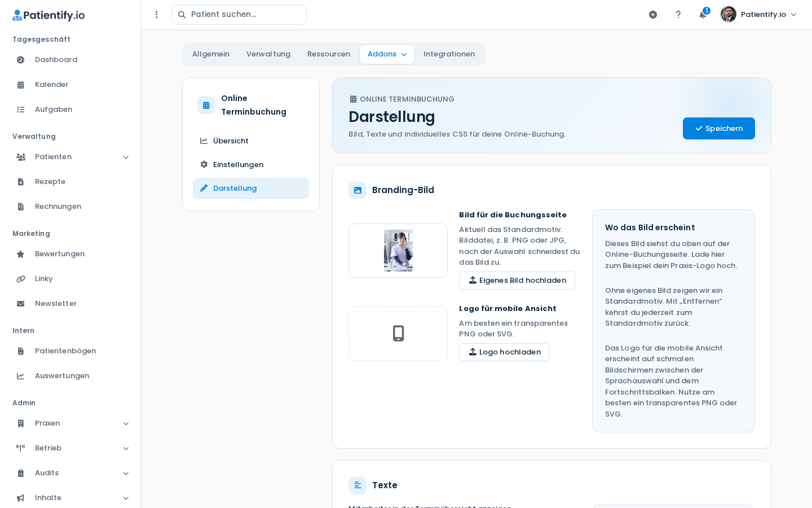This screenshot has height=508, width=812.
Task: Open Kalender in the sidebar
Action: (x=70, y=85)
